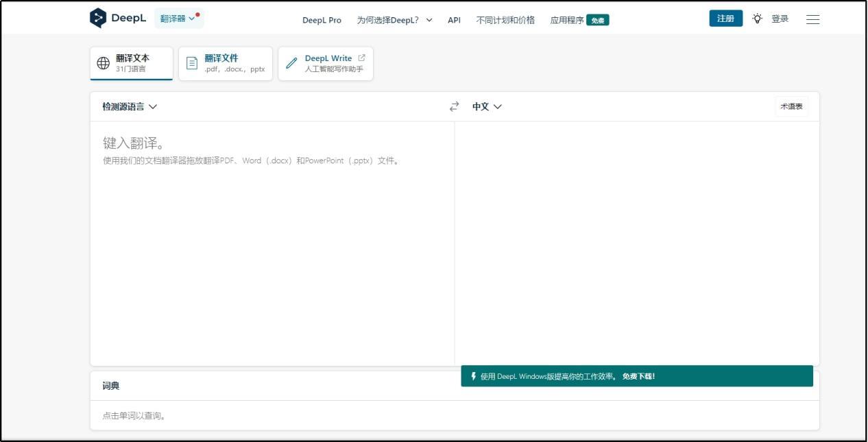Open 检测源语言 source language dropdown
The image size is (868, 442).
(x=130, y=106)
